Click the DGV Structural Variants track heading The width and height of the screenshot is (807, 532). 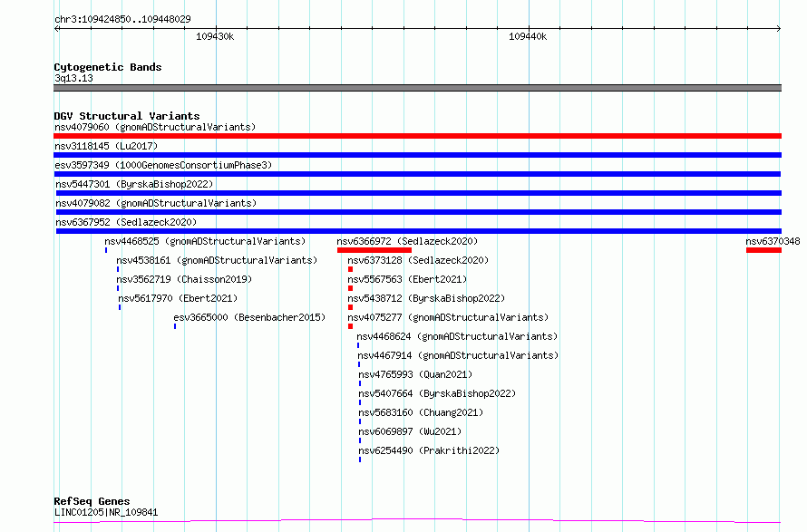click(127, 116)
